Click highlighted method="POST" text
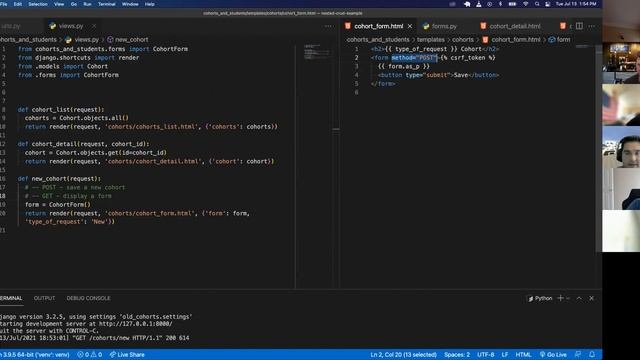The width and height of the screenshot is (640, 360). [414, 58]
